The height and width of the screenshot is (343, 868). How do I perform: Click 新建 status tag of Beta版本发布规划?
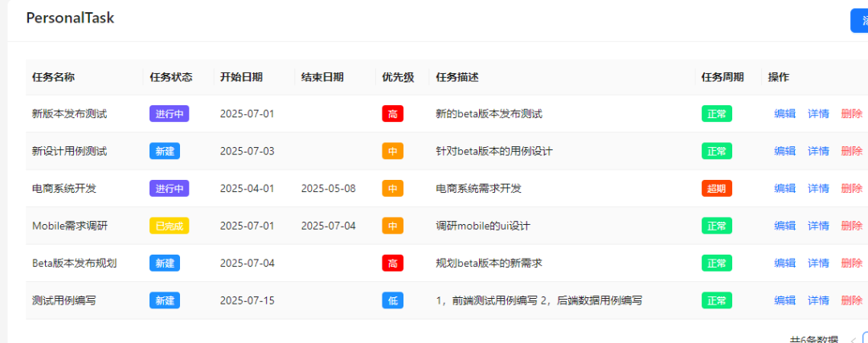tap(165, 263)
